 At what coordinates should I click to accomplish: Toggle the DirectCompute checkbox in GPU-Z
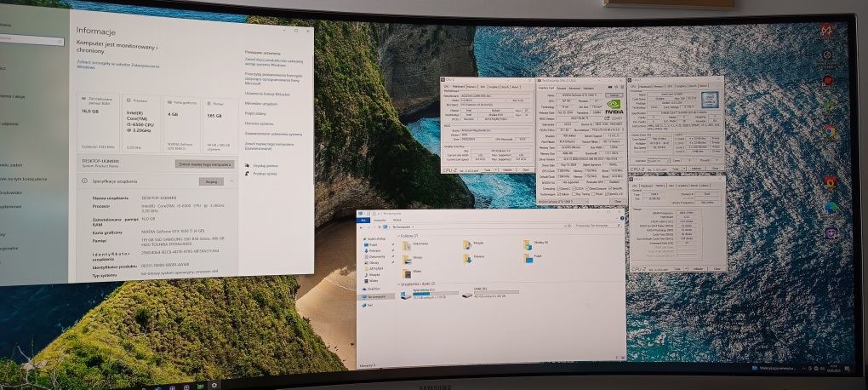tap(587, 188)
